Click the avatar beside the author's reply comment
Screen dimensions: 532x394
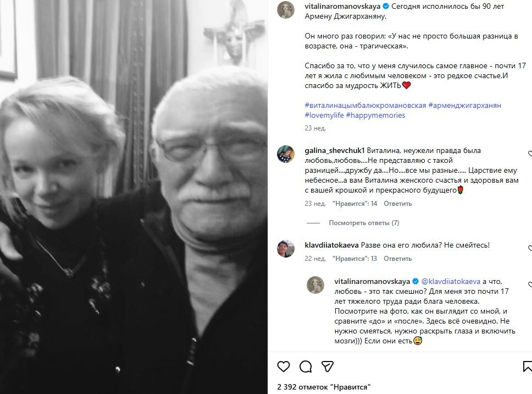click(315, 285)
